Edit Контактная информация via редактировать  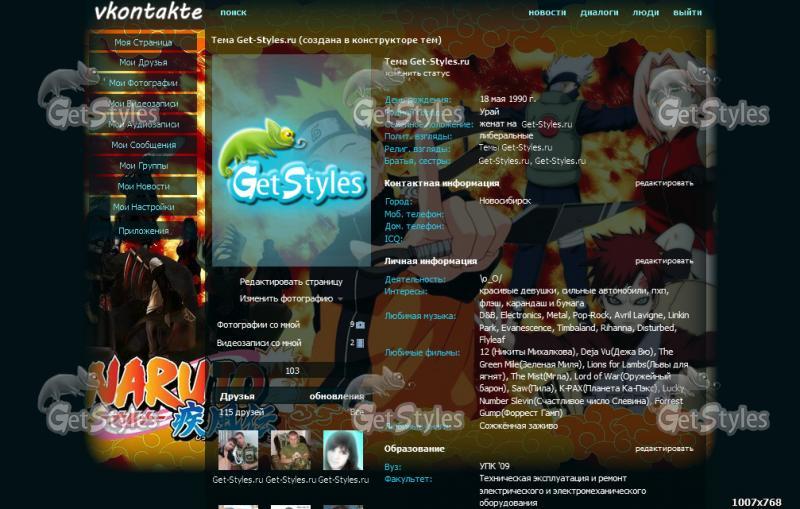pos(664,183)
